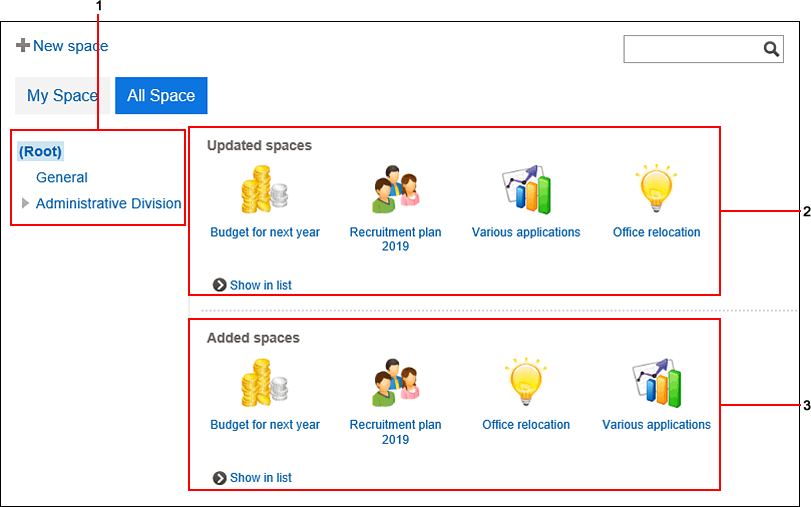Focus the search input field
The width and height of the screenshot is (811, 507).
tap(692, 49)
